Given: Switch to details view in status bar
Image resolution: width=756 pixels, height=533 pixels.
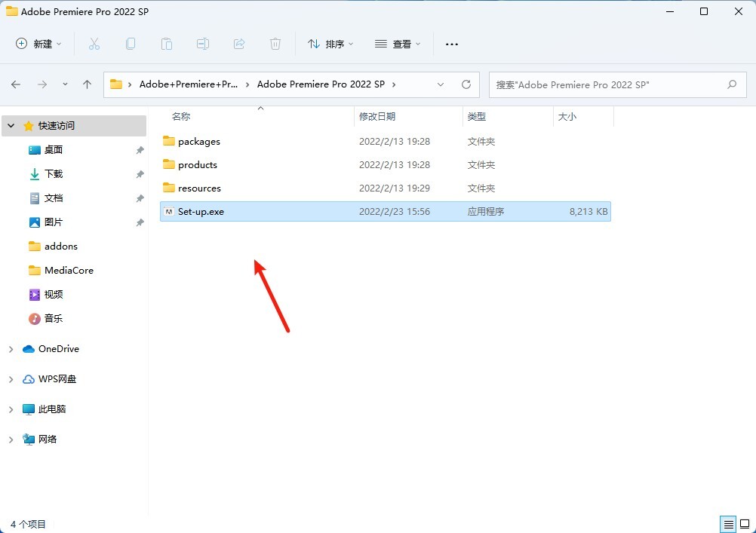Looking at the screenshot, I should tap(729, 524).
